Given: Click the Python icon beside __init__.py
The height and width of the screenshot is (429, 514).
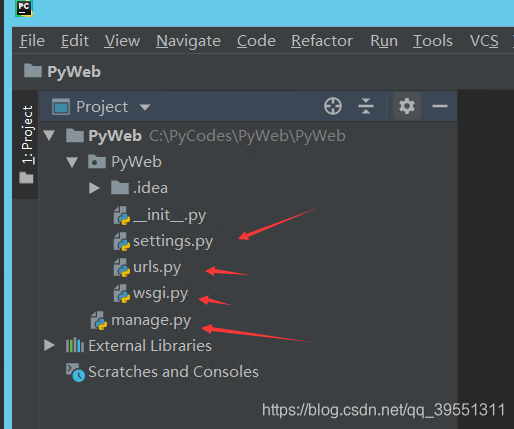Looking at the screenshot, I should pyautogui.click(x=122, y=215).
